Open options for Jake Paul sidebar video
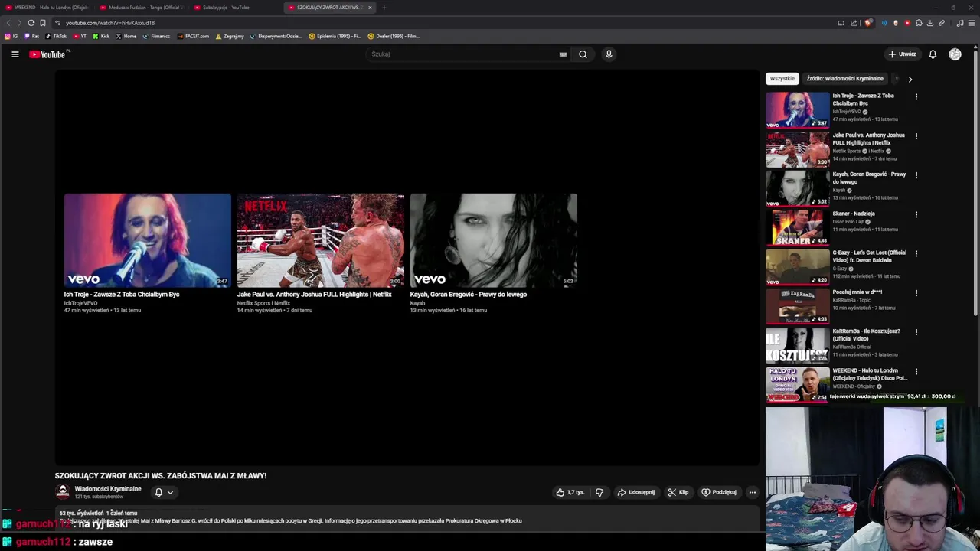The width and height of the screenshot is (980, 551). click(916, 136)
